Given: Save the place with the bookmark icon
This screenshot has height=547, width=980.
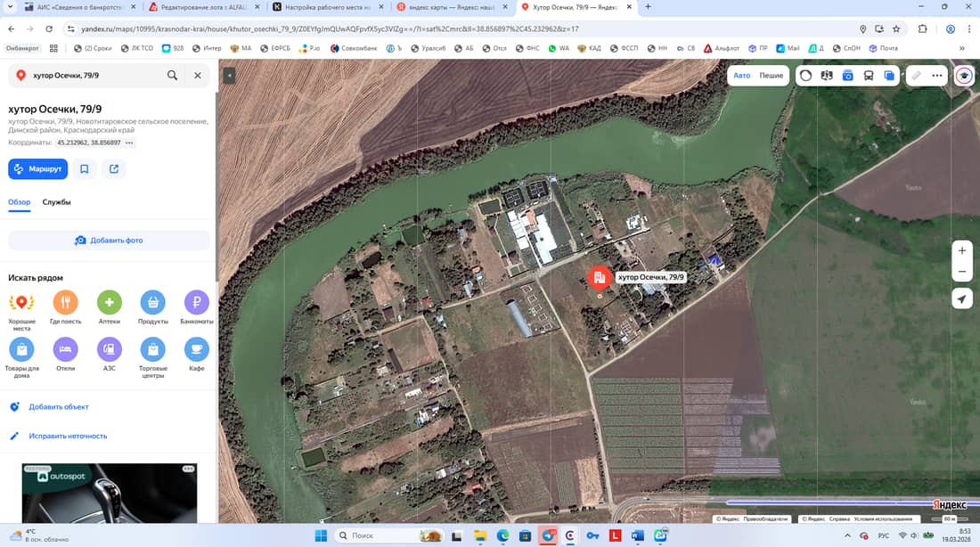Looking at the screenshot, I should [x=85, y=168].
